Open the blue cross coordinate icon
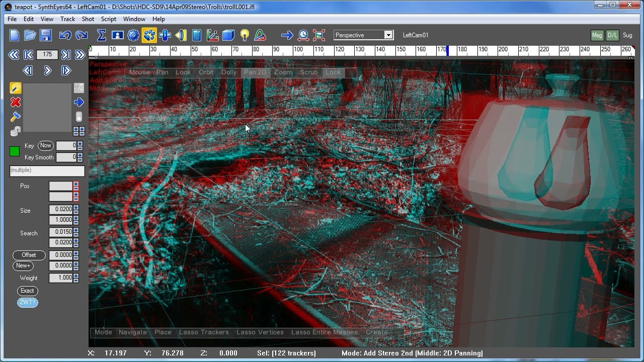Viewport: 644px width, 362px height. (x=165, y=35)
